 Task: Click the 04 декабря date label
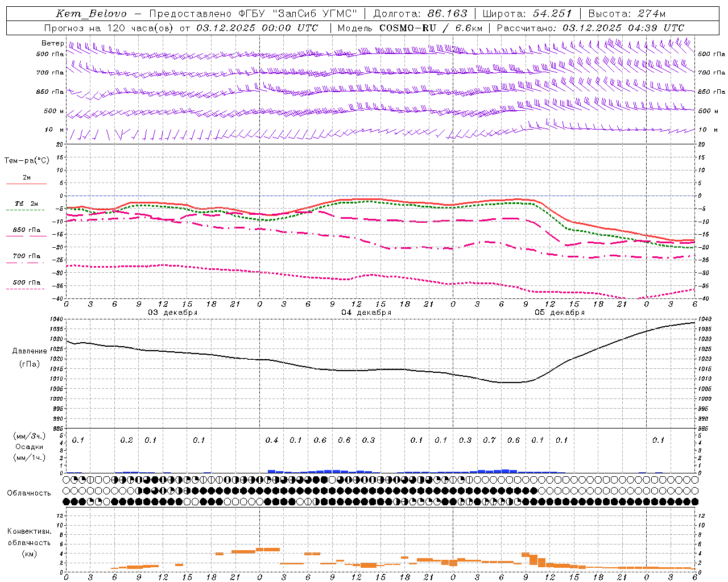tap(366, 313)
